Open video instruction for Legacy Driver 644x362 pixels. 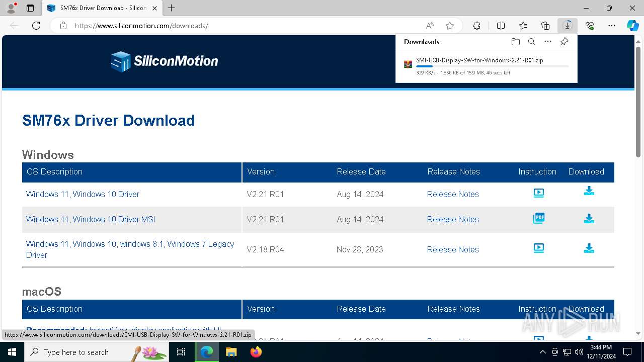click(x=538, y=248)
